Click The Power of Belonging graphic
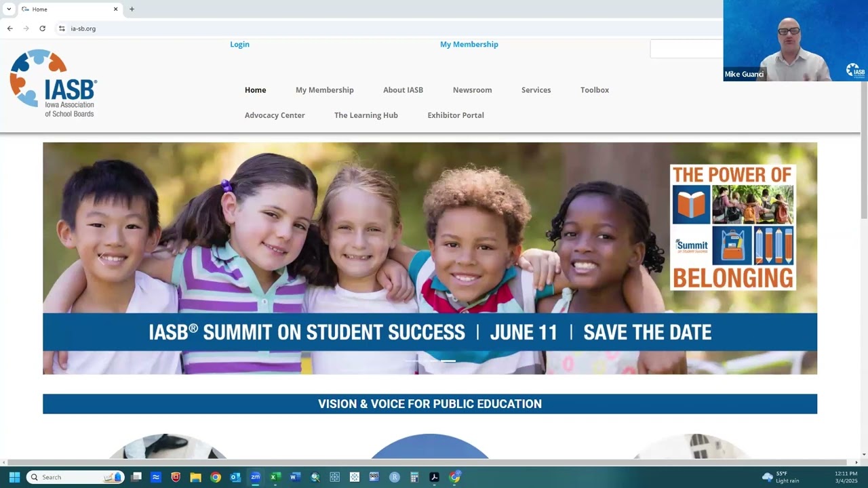The width and height of the screenshot is (868, 488). tap(733, 228)
